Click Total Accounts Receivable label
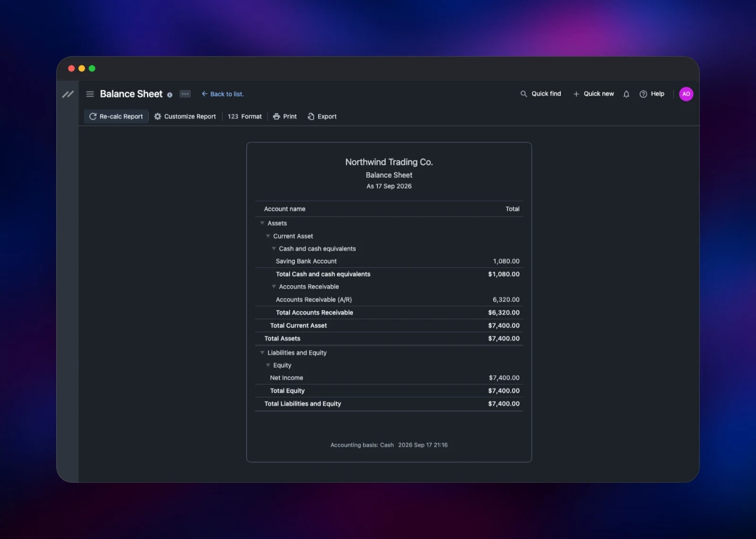This screenshot has width=756, height=539. tap(314, 312)
